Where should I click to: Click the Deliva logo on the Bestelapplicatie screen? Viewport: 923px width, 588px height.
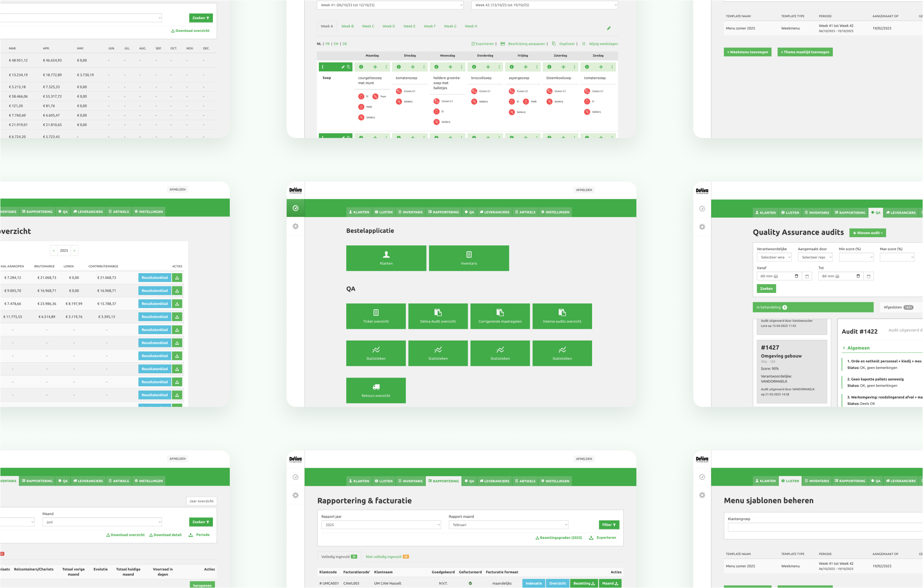click(296, 190)
